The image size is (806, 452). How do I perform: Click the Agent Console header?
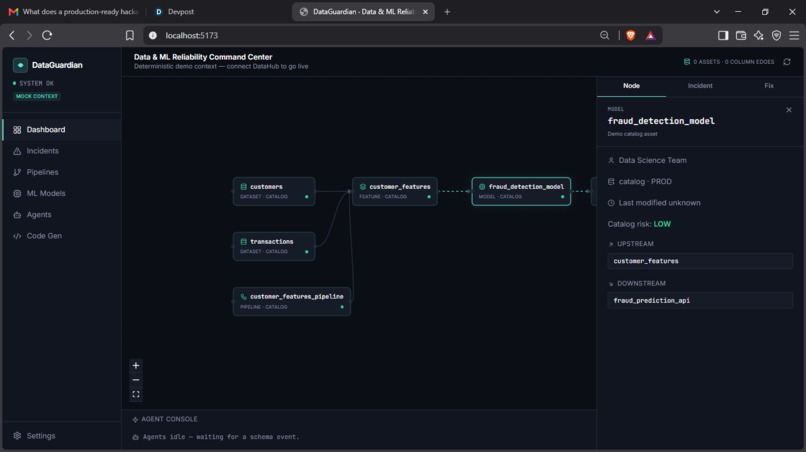pos(169,419)
